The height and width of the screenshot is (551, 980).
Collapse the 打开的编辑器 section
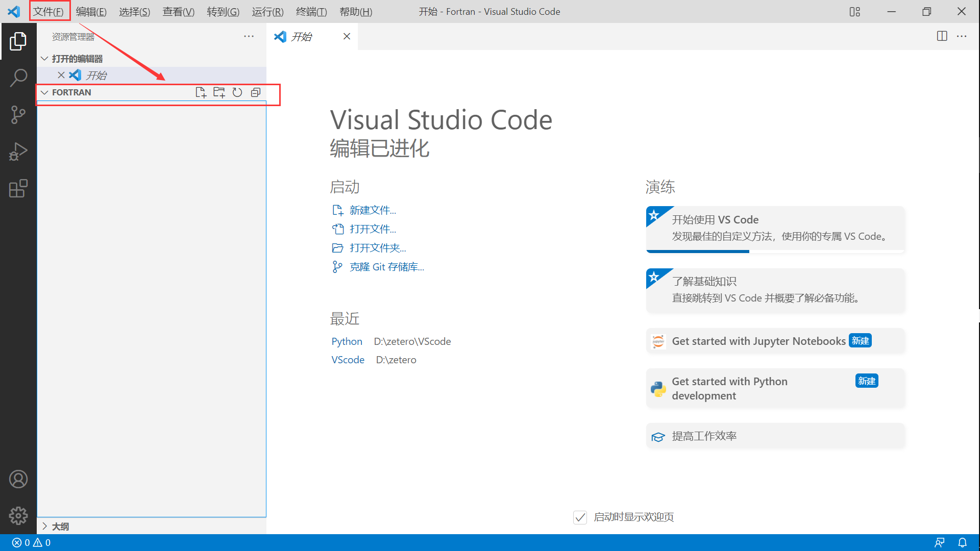(x=44, y=59)
